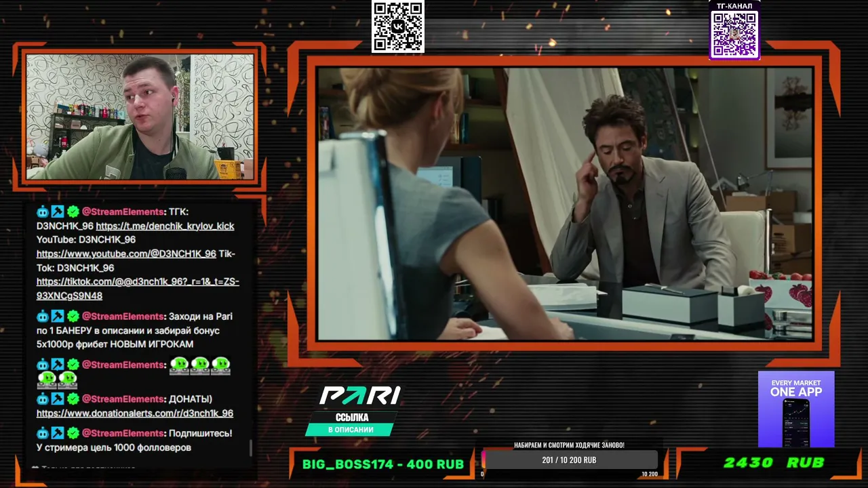The width and height of the screenshot is (868, 488).
Task: Click the robot badge on the ДОНАТЫ message
Action: pyautogui.click(x=43, y=399)
